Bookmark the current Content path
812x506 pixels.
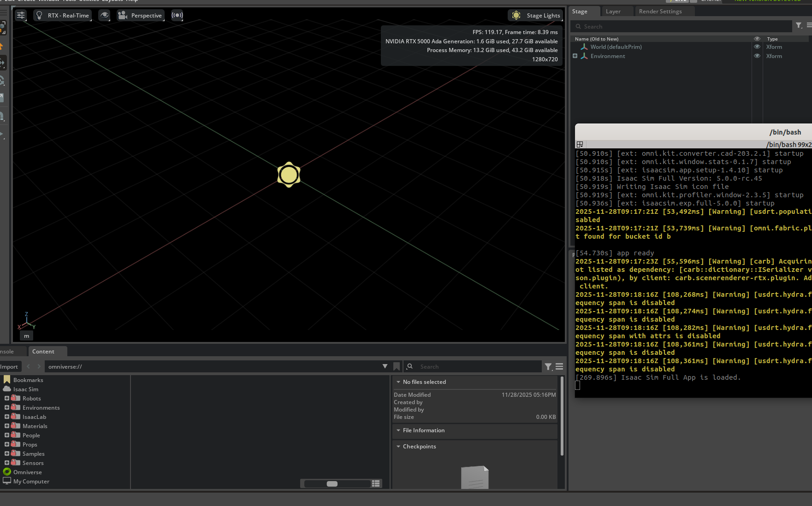click(x=397, y=366)
